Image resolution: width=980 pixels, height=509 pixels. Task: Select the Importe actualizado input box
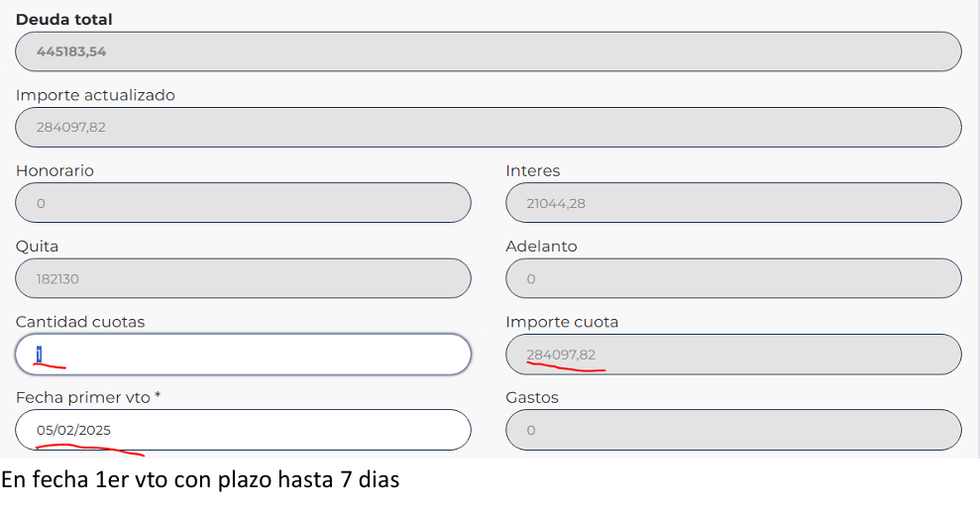pyautogui.click(x=488, y=128)
